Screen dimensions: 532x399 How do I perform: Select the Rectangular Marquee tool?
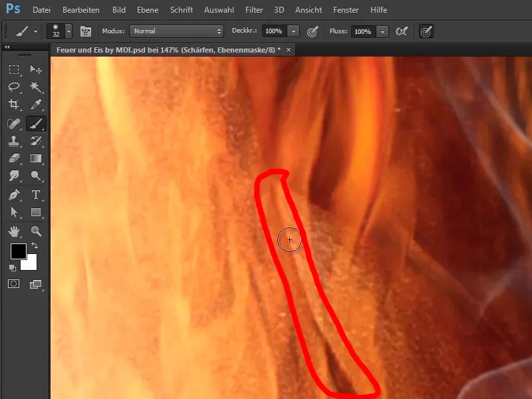click(x=14, y=70)
